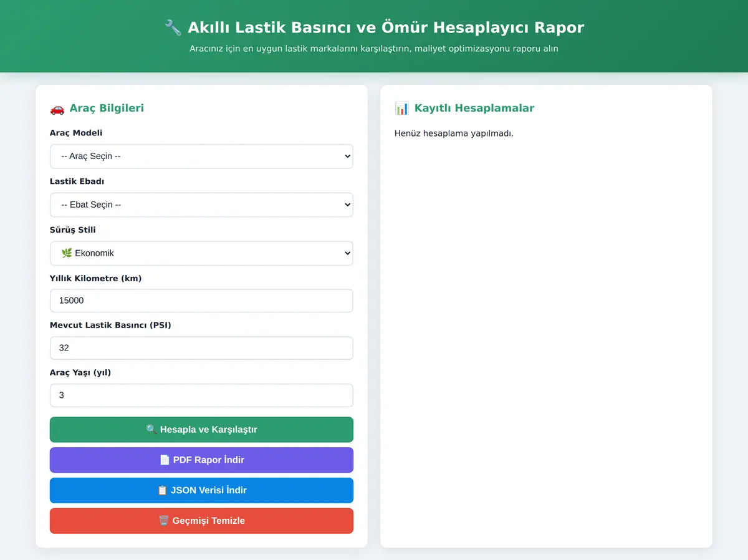Run Hesapla ve Karşılaştır
The image size is (748, 560).
pos(201,430)
